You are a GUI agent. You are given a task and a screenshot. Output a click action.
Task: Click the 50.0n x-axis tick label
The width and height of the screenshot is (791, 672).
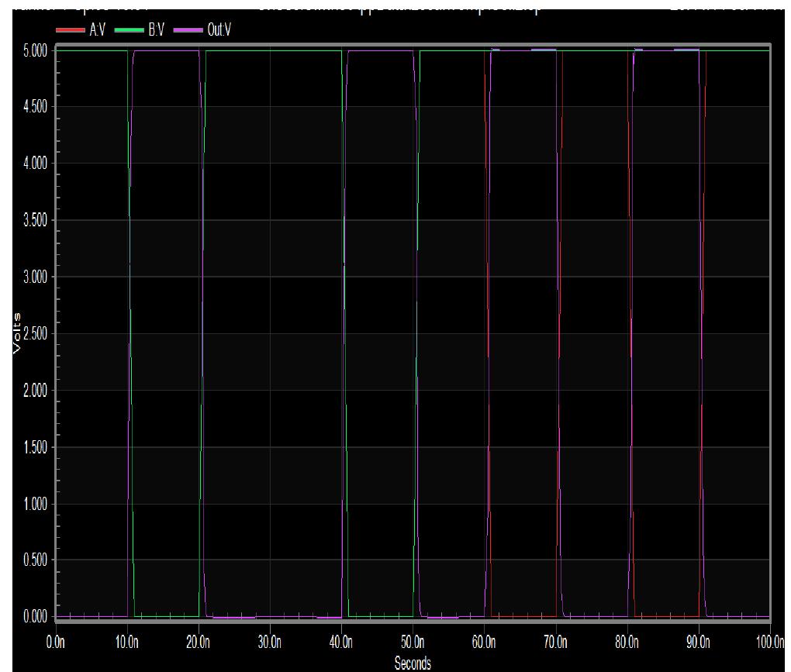coord(413,643)
